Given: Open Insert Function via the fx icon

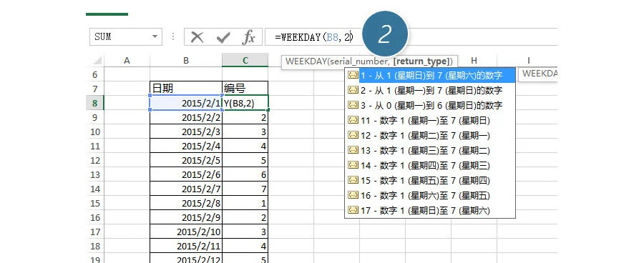Looking at the screenshot, I should [x=248, y=37].
